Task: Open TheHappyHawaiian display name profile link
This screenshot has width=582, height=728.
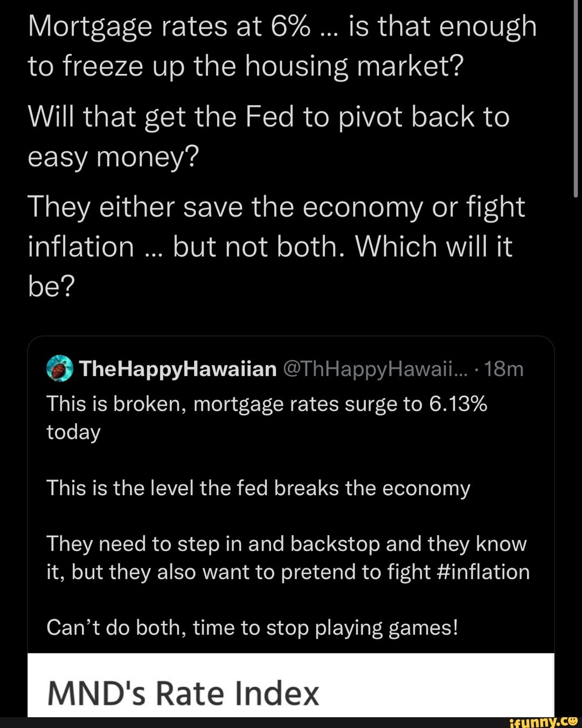Action: click(x=178, y=369)
